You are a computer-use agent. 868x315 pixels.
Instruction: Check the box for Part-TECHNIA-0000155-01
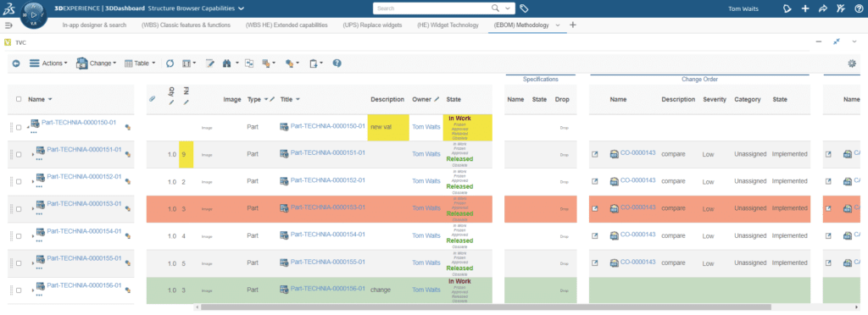click(x=19, y=263)
